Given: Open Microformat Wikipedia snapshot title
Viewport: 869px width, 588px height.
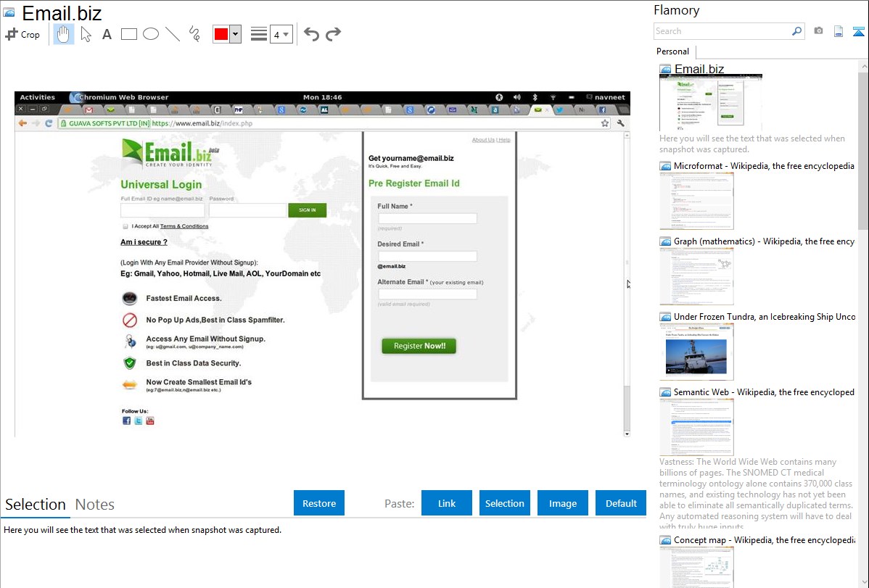Looking at the screenshot, I should (764, 166).
